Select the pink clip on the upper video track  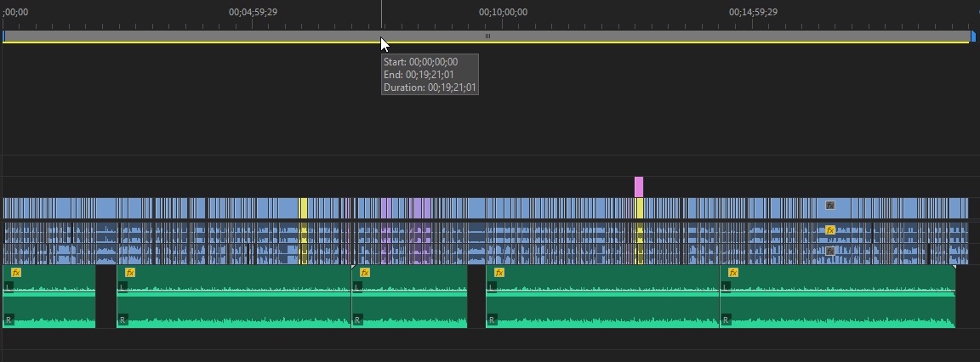coord(639,187)
